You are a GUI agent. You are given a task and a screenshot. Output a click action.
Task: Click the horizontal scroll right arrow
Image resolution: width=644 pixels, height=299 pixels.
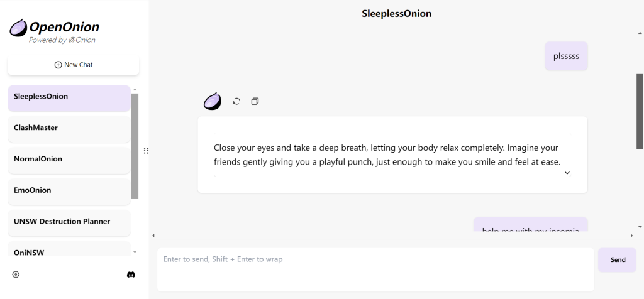click(x=631, y=236)
